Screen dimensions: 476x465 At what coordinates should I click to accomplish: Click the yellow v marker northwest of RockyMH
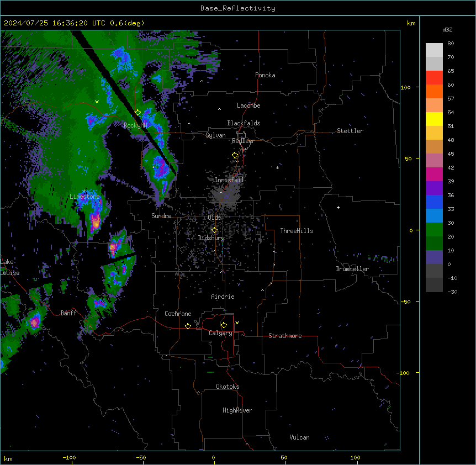tap(97, 102)
